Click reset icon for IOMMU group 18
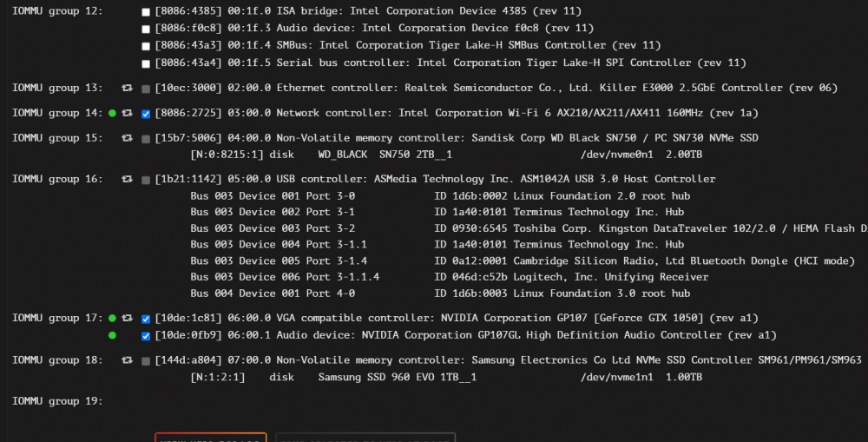Screen dimensions: 868x442 128,360
